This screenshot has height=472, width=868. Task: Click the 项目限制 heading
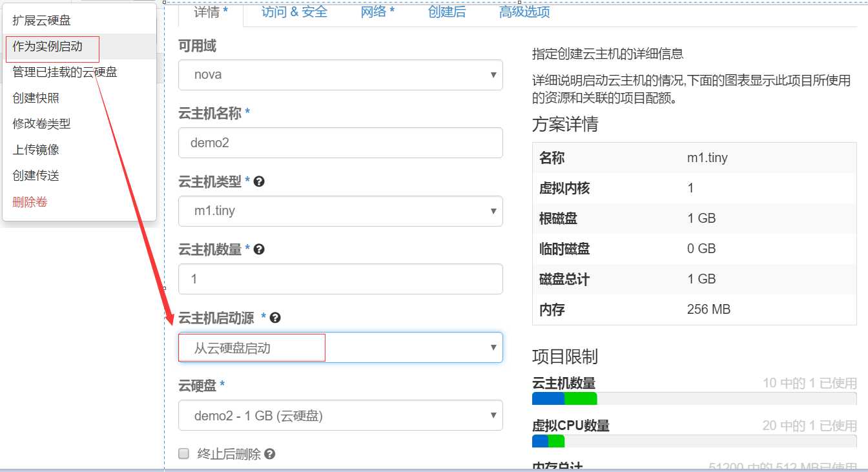[565, 356]
